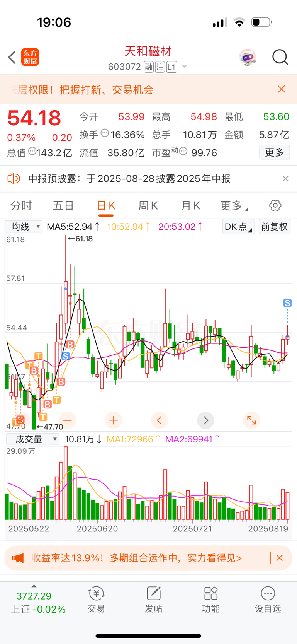Tap the 更多 quote details button
Viewport: 297px width, 644px height.
pos(275,152)
